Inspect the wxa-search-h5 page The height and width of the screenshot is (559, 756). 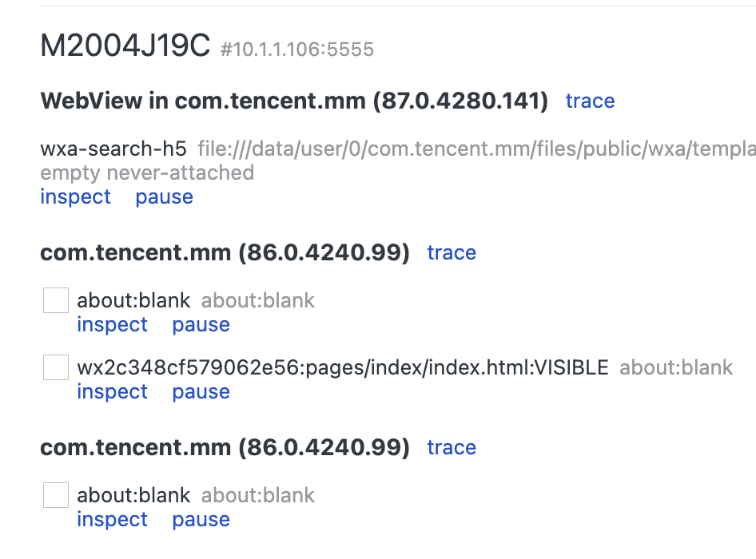pos(75,197)
